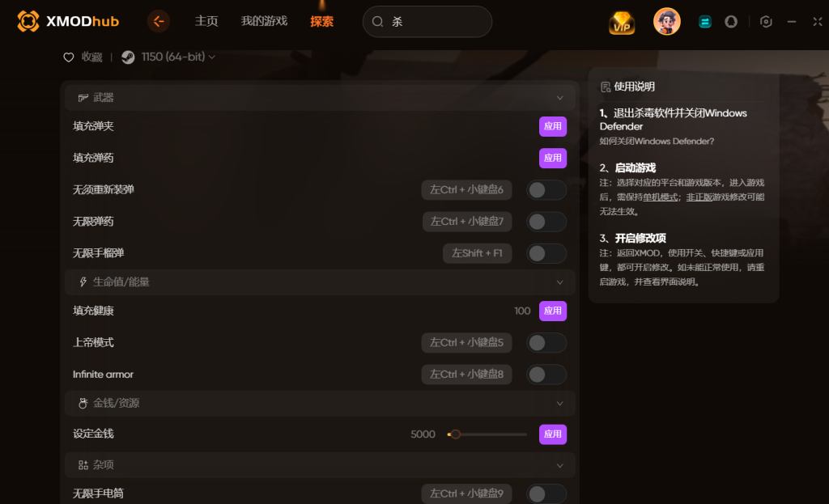Image resolution: width=829 pixels, height=504 pixels.
Task: Open the user avatar profile
Action: point(667,22)
